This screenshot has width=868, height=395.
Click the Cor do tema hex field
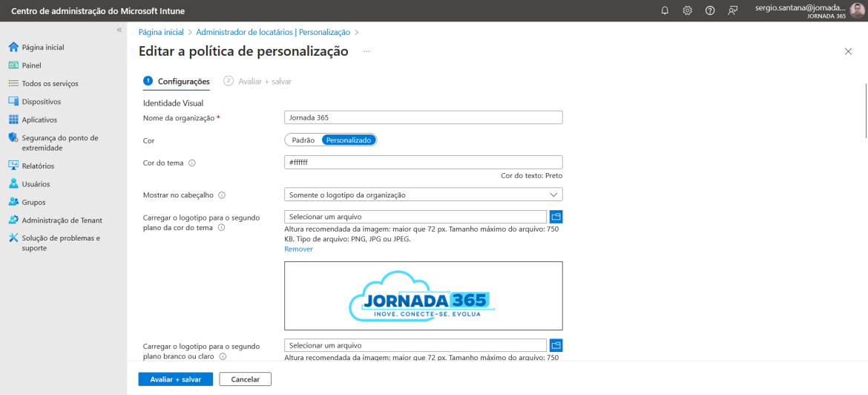(x=424, y=163)
